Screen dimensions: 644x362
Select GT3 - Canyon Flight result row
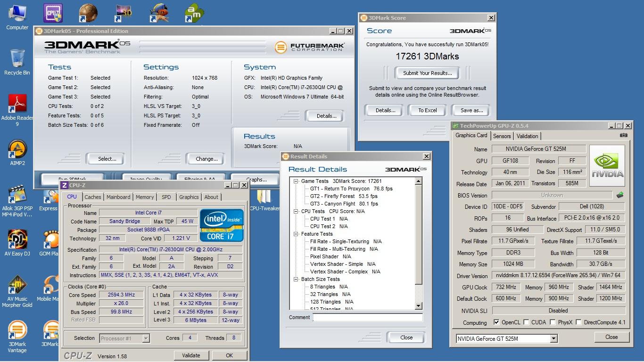(344, 204)
